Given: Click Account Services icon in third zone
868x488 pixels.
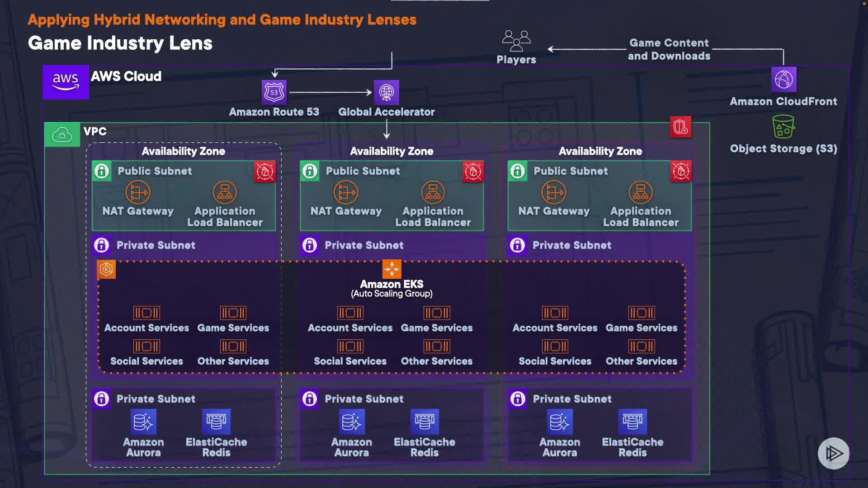Looking at the screenshot, I should click(555, 313).
